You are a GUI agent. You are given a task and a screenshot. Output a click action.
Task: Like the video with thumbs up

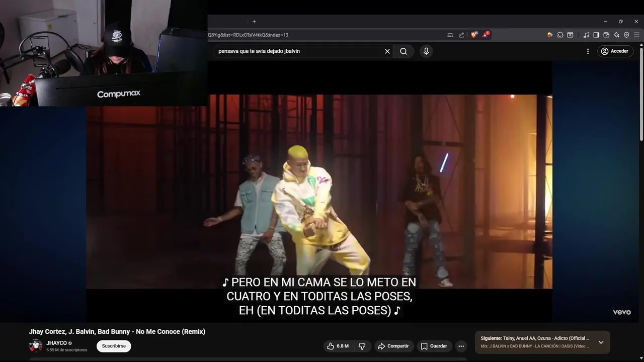pos(338,346)
